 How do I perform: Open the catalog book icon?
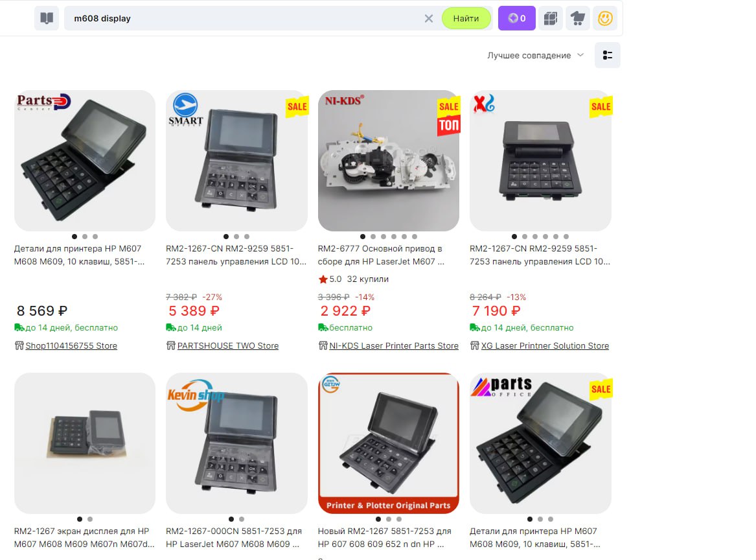pyautogui.click(x=47, y=18)
